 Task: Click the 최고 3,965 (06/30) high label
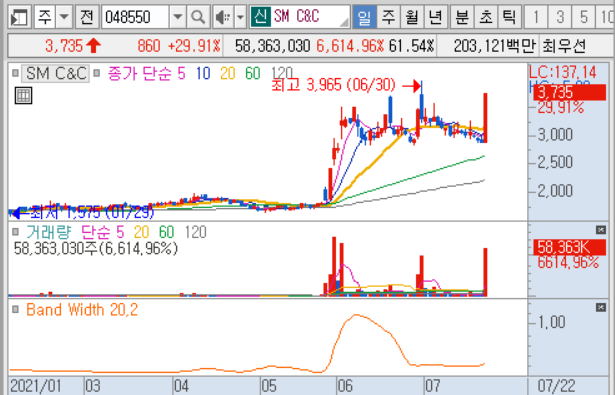click(333, 85)
